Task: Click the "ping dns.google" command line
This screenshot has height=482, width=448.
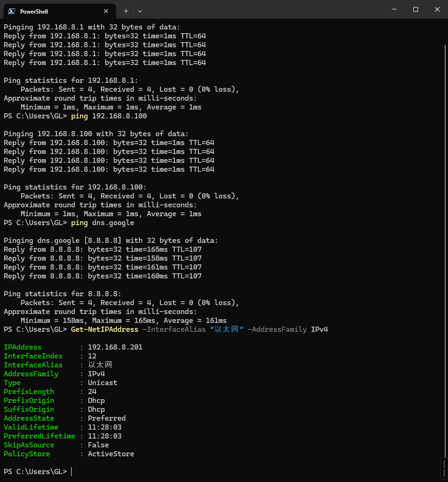Action: 102,223
